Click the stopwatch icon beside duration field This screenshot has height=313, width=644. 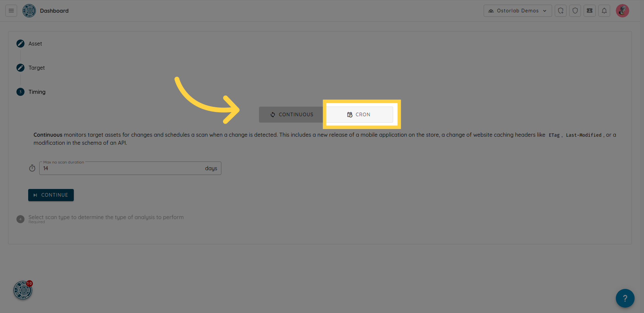[32, 168]
